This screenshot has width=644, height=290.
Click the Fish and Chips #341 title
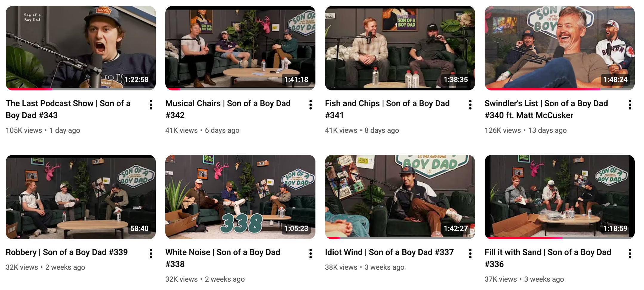tap(387, 109)
